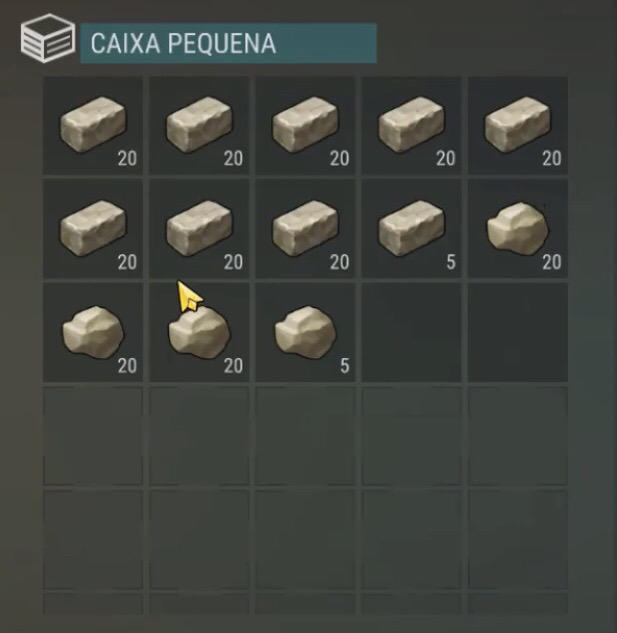Click empty slot right of 5-limestone stack
The image size is (617, 633).
(411, 332)
